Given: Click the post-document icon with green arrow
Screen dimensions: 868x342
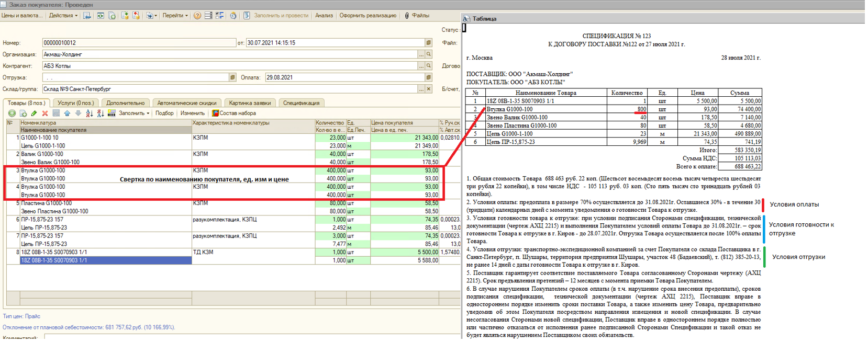Looking at the screenshot, I should pyautogui.click(x=125, y=16).
